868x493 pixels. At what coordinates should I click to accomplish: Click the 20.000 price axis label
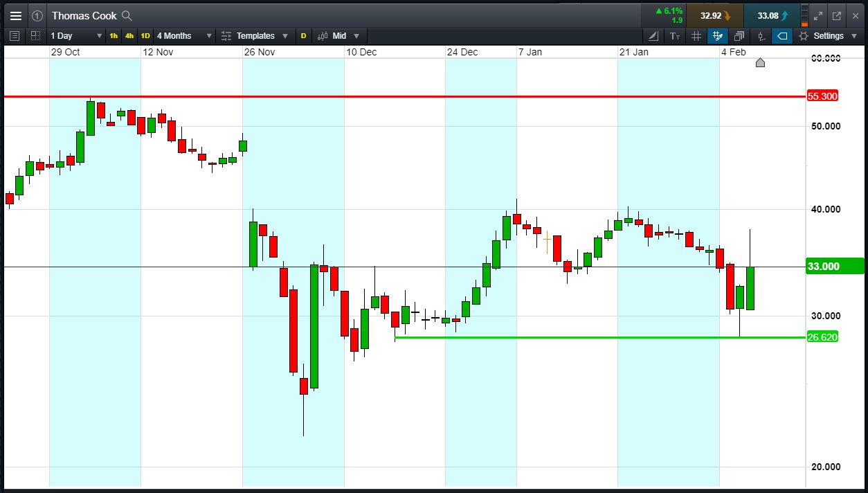coord(825,467)
